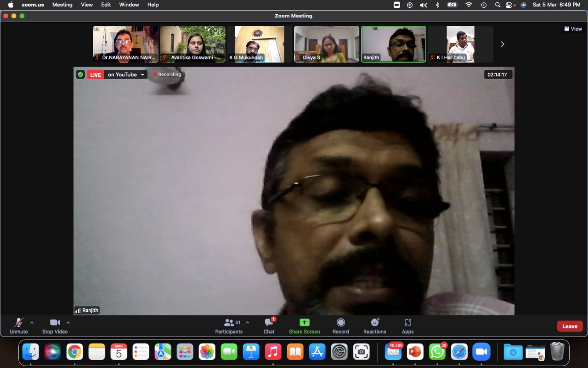Open Keynote from the Dock
588x368 pixels.
pos(251,352)
